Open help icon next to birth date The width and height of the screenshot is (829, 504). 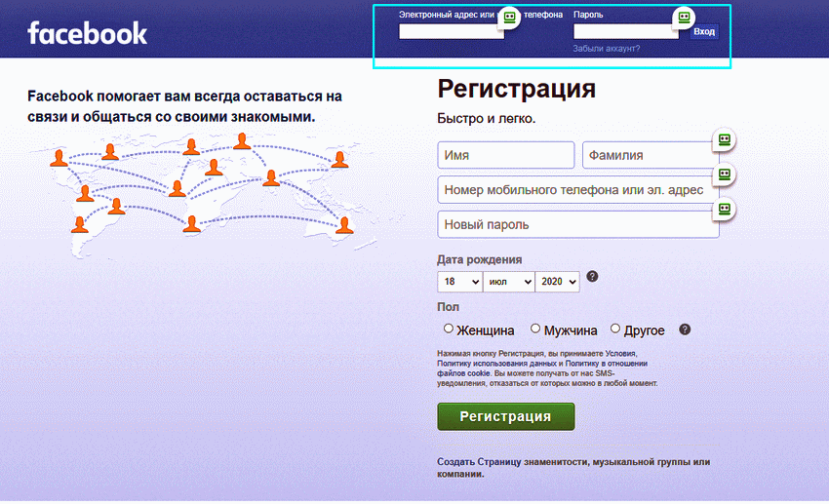tap(593, 276)
